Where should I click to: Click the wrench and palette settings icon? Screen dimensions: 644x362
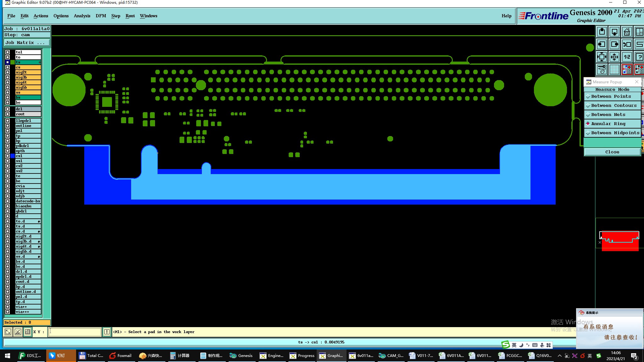click(602, 69)
